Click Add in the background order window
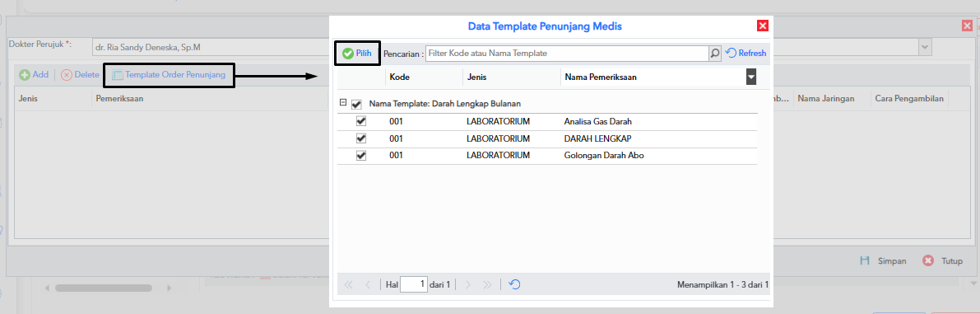This screenshot has width=980, height=314. point(34,74)
